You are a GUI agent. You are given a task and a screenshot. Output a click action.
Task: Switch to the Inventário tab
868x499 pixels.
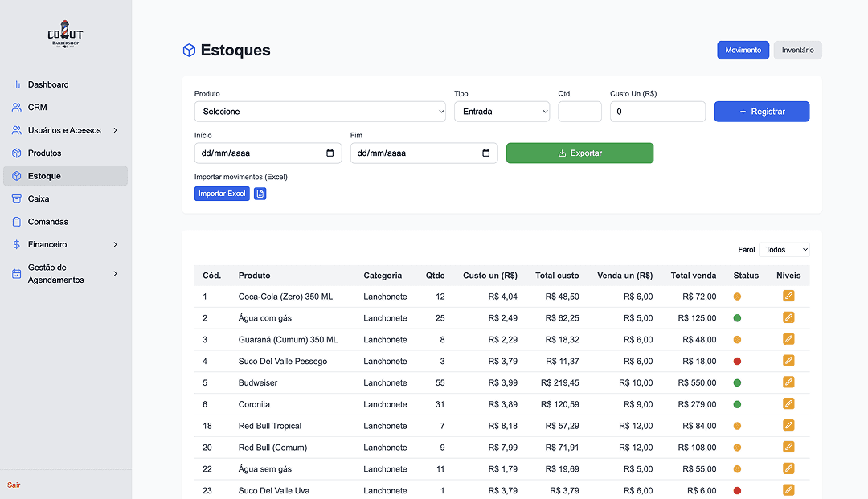point(798,51)
